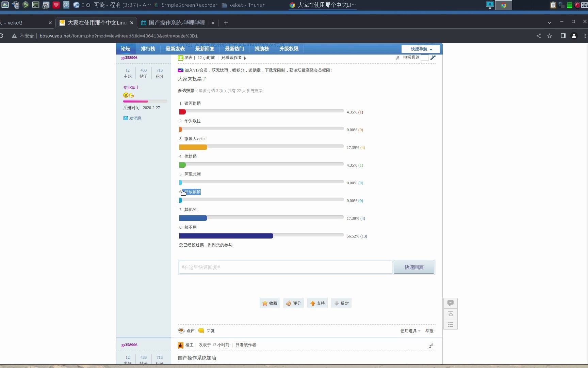This screenshot has width=588, height=368.
Task: Switch to the SimpleScreenRecorder window
Action: tap(186, 5)
